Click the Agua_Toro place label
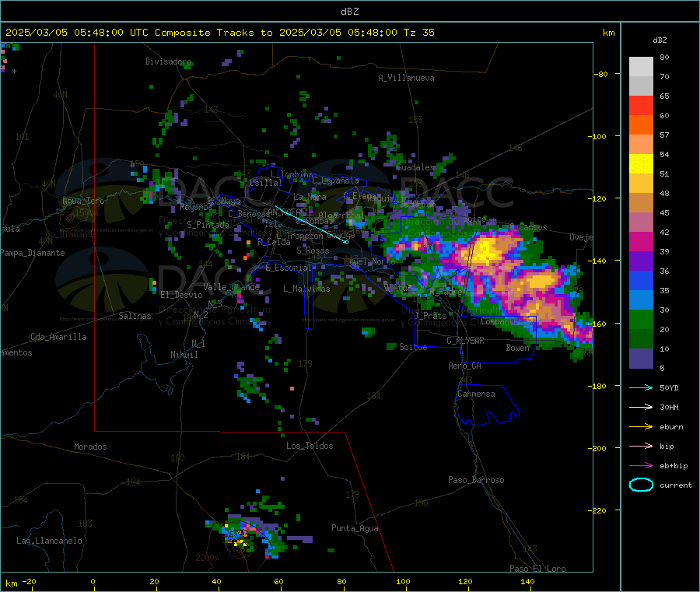The image size is (700, 592). click(83, 201)
